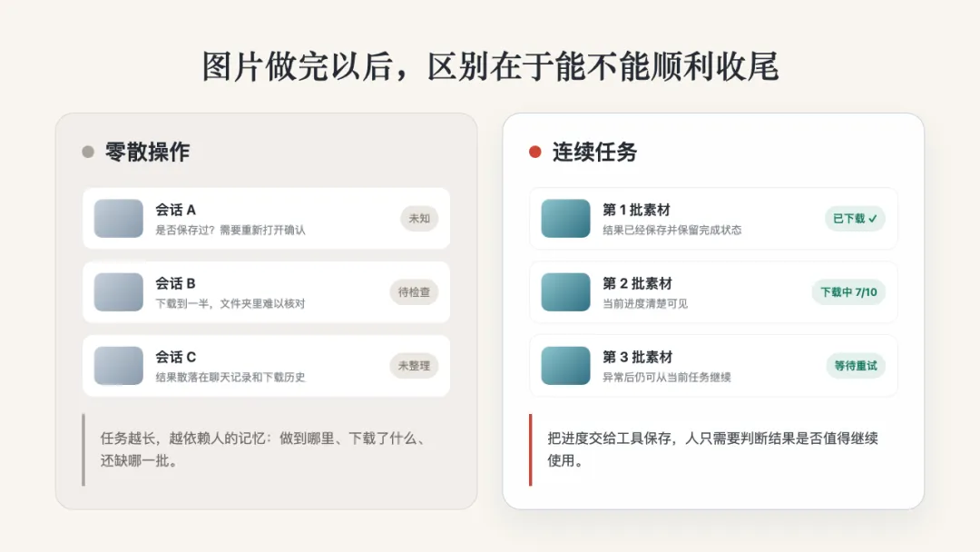Select the 第 1 批素材 teal thumbnail
980x552 pixels.
pyautogui.click(x=565, y=218)
